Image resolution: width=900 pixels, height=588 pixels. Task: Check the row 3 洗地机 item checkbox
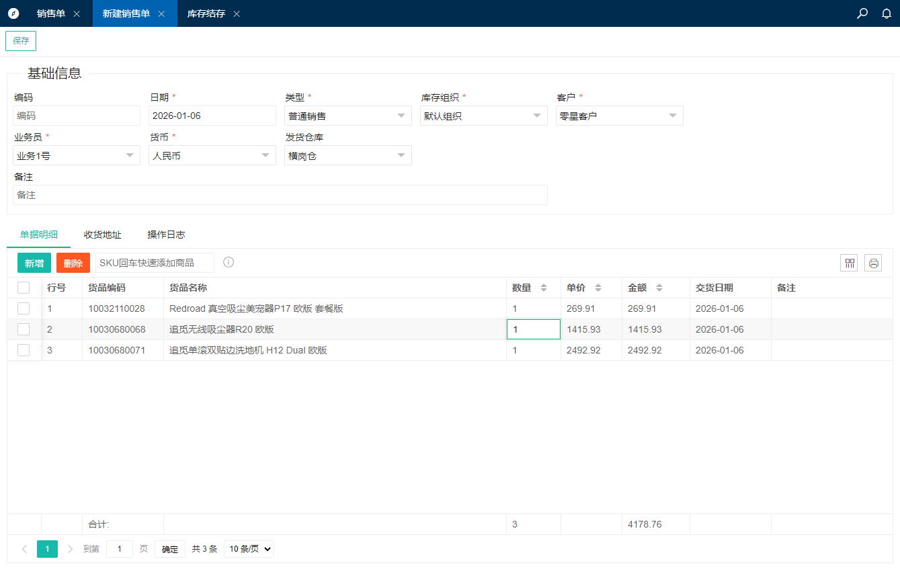[24, 350]
